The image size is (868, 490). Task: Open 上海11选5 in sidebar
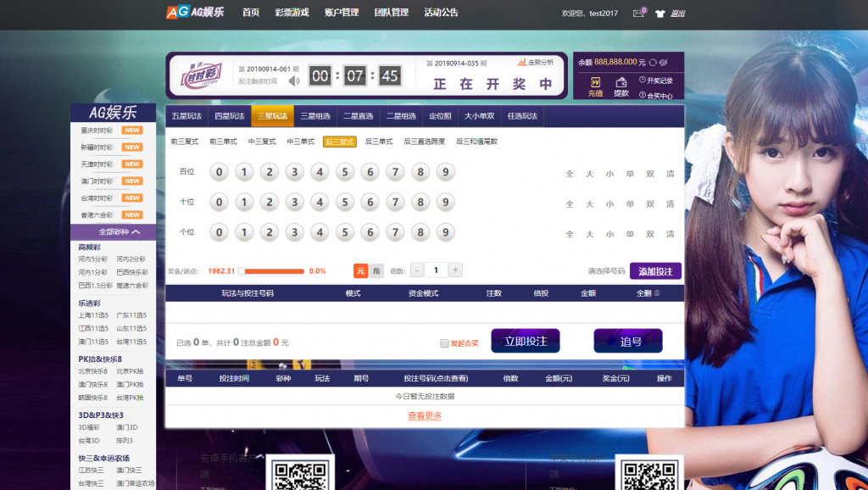[93, 315]
